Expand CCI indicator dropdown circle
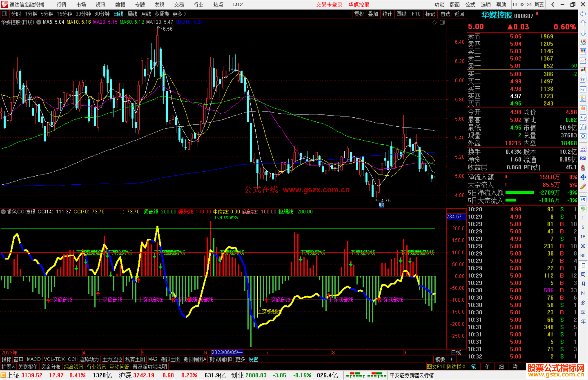 (3, 212)
